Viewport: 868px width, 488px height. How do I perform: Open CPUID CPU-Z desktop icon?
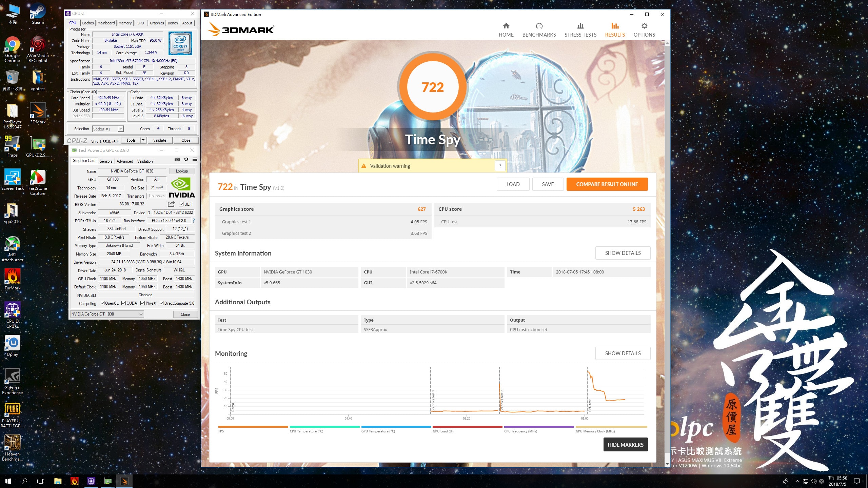(12, 315)
